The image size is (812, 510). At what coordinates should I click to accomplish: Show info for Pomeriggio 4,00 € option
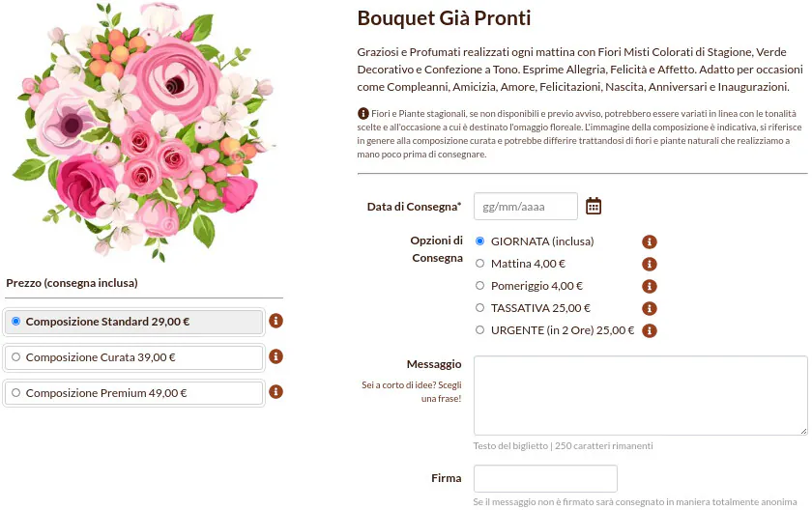pyautogui.click(x=650, y=286)
